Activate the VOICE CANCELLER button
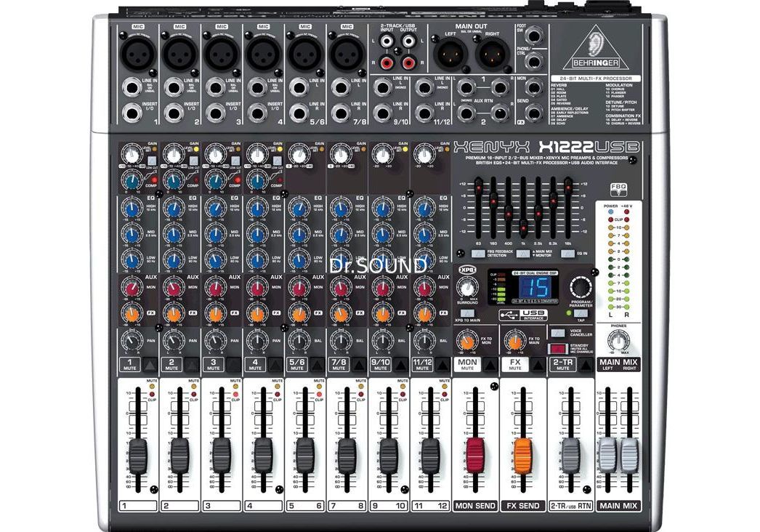Viewport: 760px width, 532px height. pyautogui.click(x=558, y=333)
